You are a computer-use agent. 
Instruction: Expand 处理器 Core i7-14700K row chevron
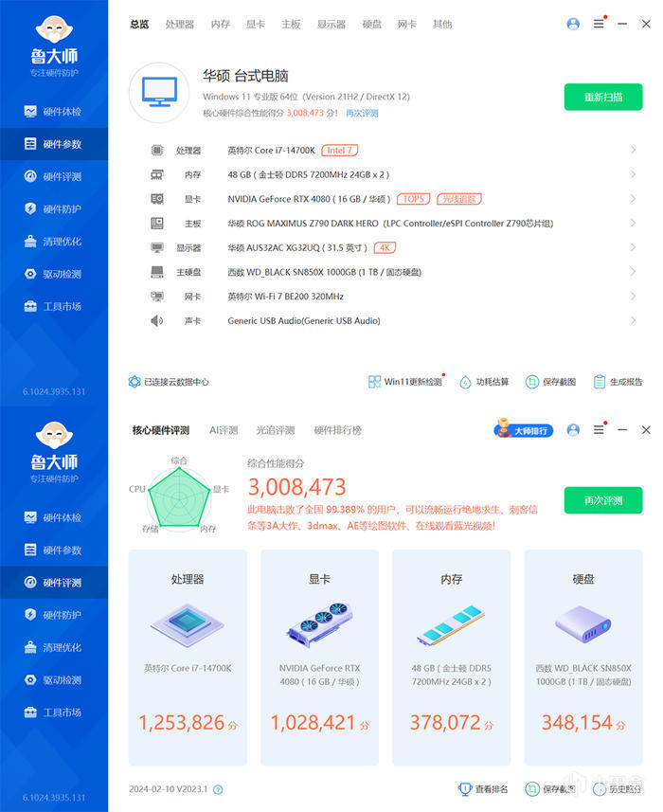click(x=633, y=150)
